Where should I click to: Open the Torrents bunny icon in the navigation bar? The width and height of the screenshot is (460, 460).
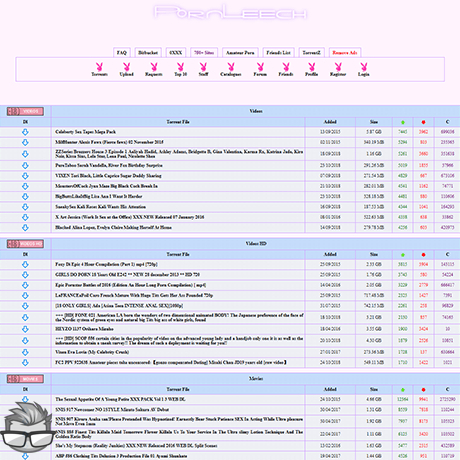click(99, 67)
